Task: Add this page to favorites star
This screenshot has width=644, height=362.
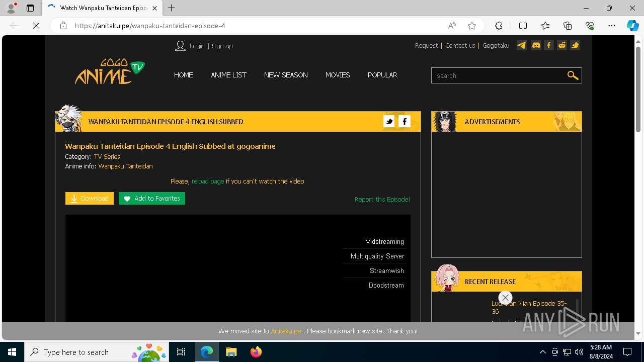Action: tap(472, 26)
